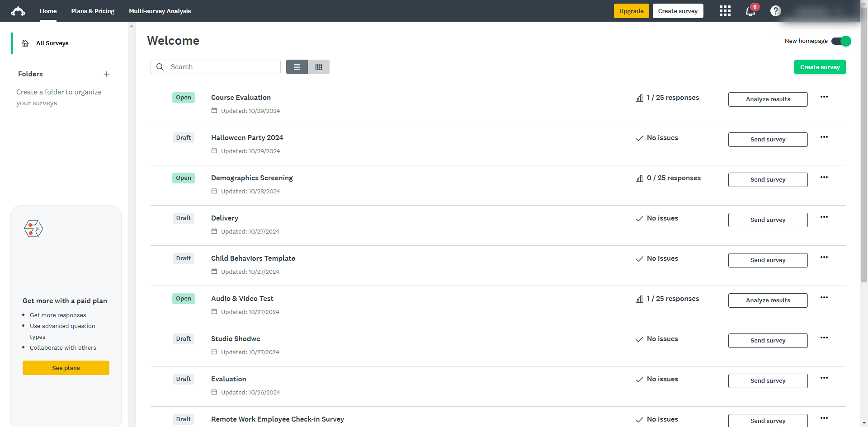Screen dimensions: 868x427
Task: Click checkmark icon beside Delivery No issues
Action: 640,219
